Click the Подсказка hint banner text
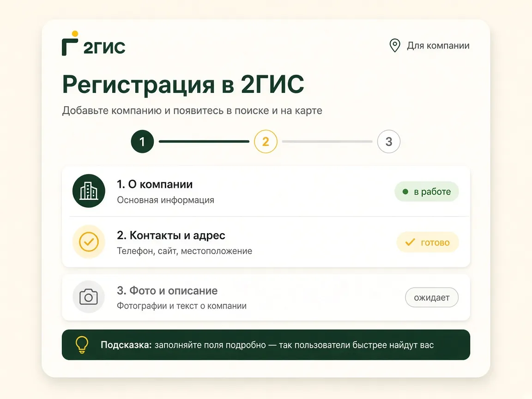 267,345
